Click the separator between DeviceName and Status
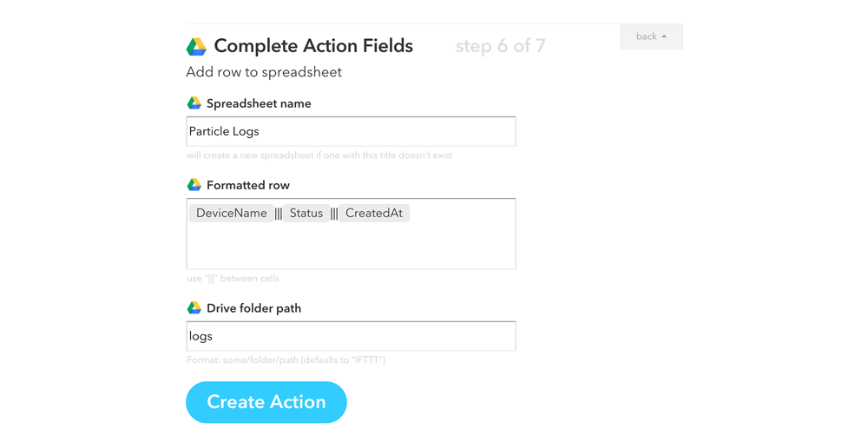This screenshot has height=442, width=868. (279, 214)
